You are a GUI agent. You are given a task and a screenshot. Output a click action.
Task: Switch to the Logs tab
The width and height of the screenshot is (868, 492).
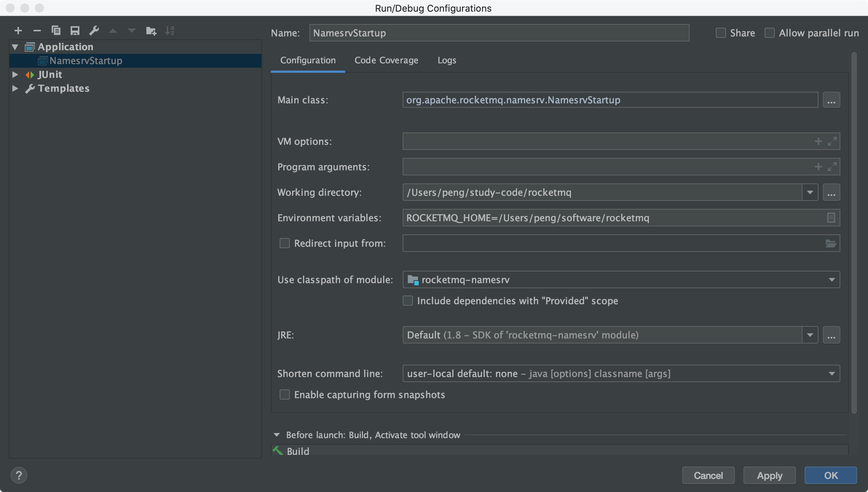coord(447,60)
